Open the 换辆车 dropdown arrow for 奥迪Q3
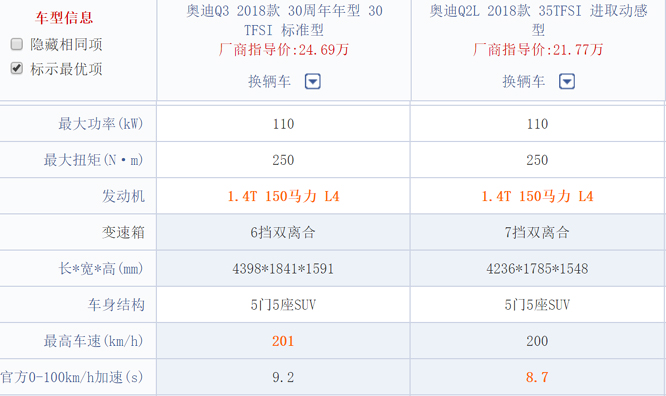Screen dimensions: 666x396 (x=313, y=81)
